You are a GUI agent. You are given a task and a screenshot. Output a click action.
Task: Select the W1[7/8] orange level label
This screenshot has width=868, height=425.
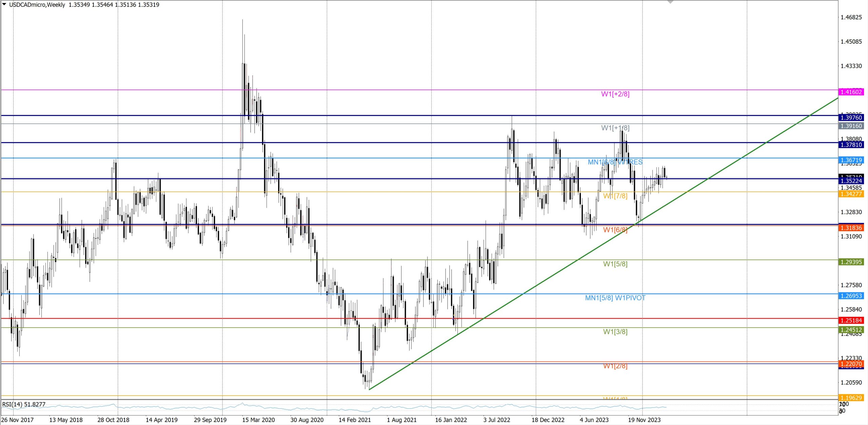615,196
